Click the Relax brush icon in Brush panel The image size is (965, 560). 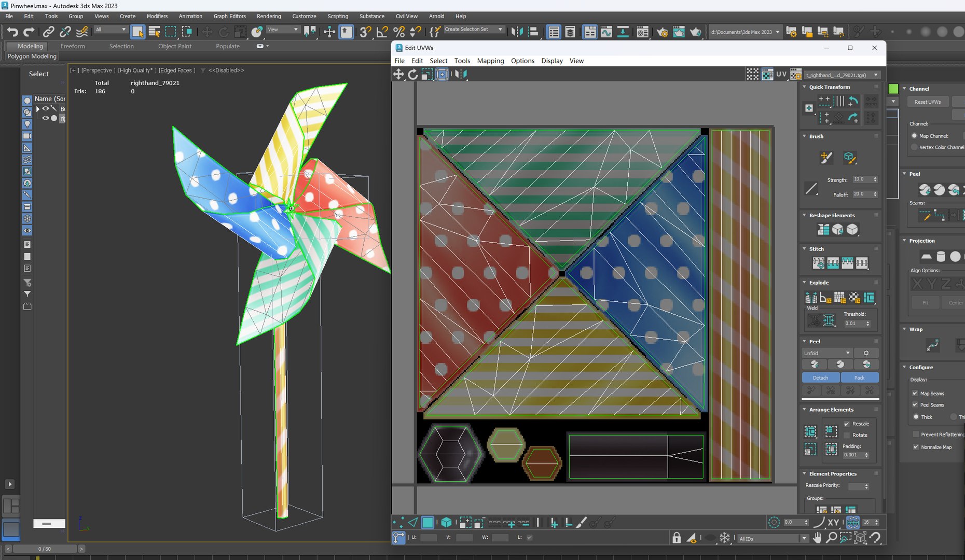point(849,158)
